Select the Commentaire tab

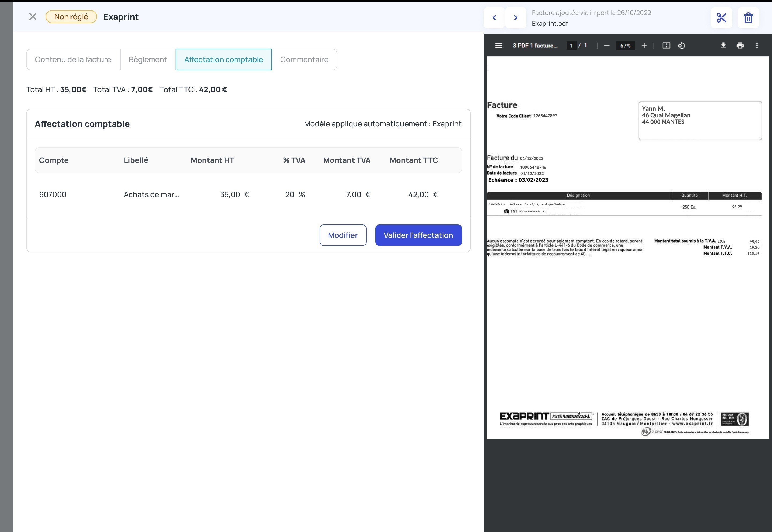tap(304, 60)
